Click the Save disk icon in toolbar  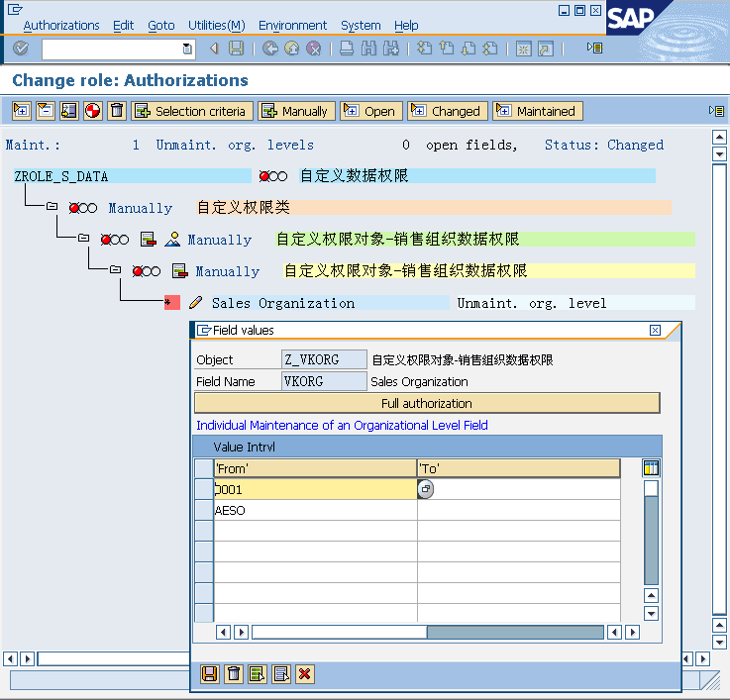(237, 49)
